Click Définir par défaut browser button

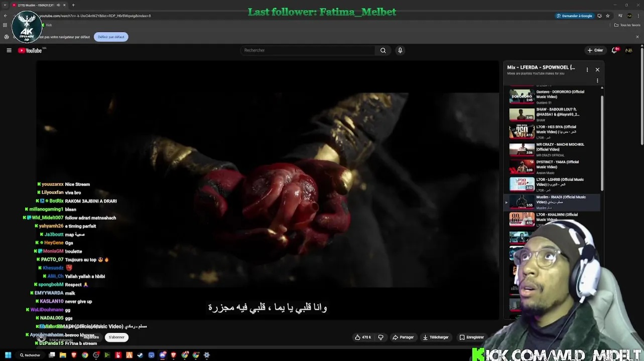point(111,37)
